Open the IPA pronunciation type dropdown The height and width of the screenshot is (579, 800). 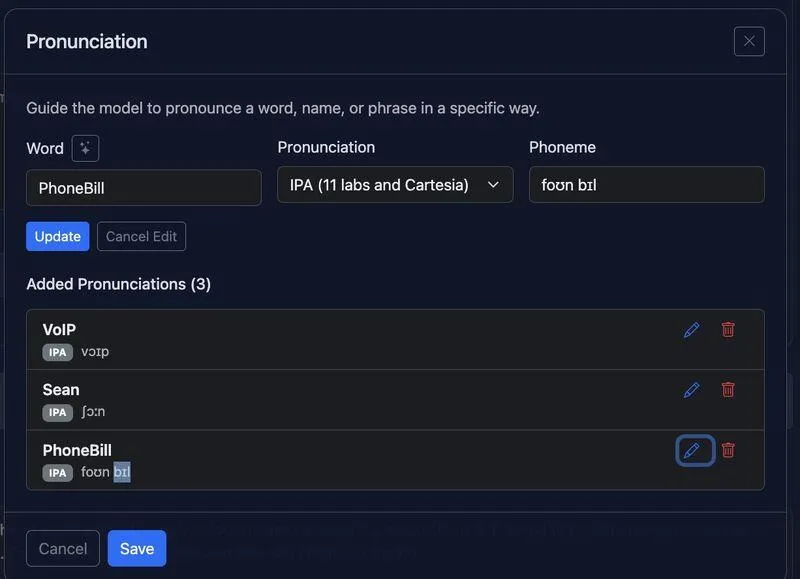[x=395, y=185]
